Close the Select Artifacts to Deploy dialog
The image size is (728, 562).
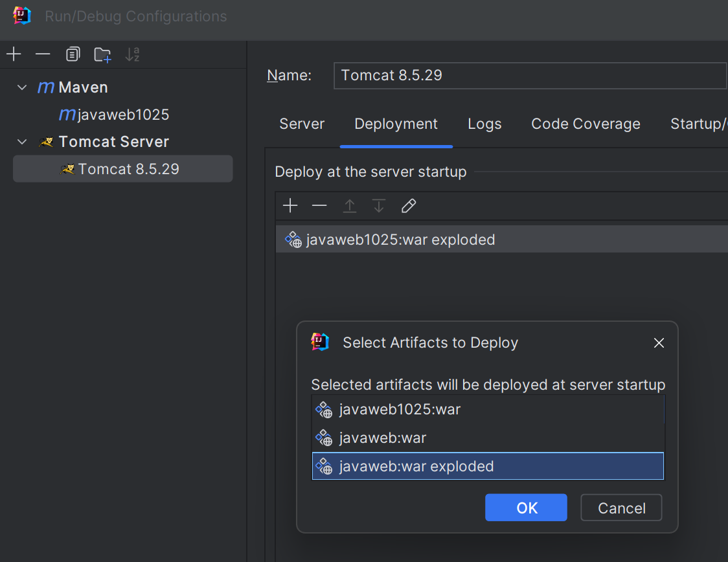pyautogui.click(x=659, y=343)
